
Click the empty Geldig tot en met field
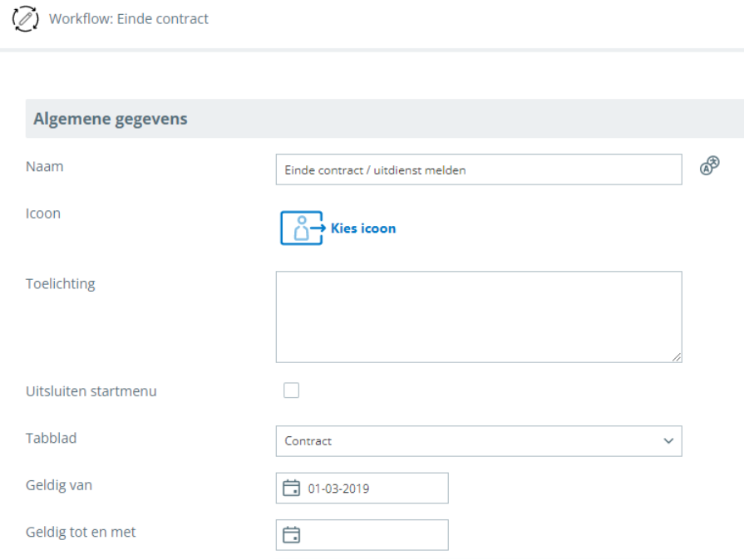pos(372,535)
